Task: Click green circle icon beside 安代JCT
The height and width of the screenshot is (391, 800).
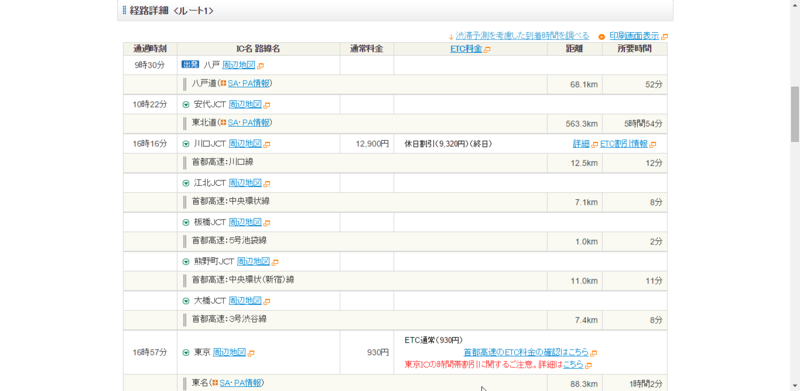Action: point(186,105)
